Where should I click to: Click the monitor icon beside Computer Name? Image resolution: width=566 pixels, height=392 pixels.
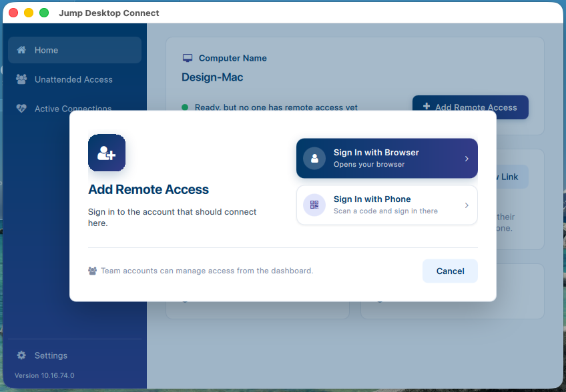click(x=188, y=58)
